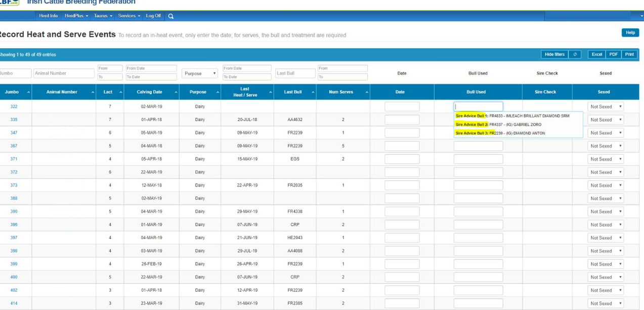Sort by Lact column arrow

pyautogui.click(x=120, y=92)
